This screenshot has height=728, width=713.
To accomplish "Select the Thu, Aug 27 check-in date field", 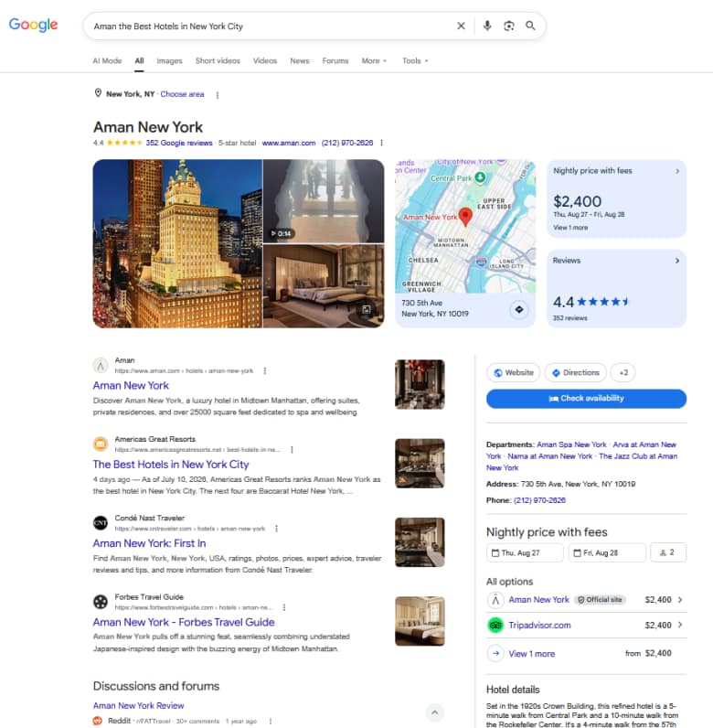I will (525, 552).
